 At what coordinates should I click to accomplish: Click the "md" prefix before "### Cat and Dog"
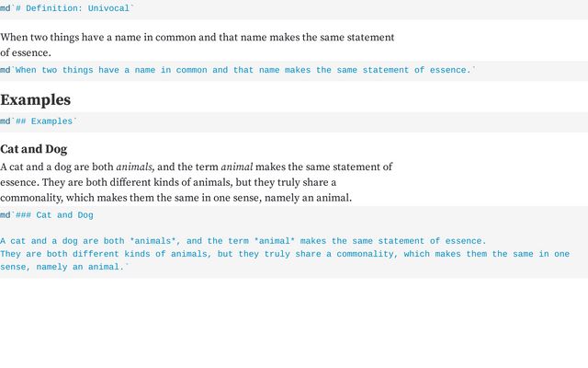coord(6,215)
